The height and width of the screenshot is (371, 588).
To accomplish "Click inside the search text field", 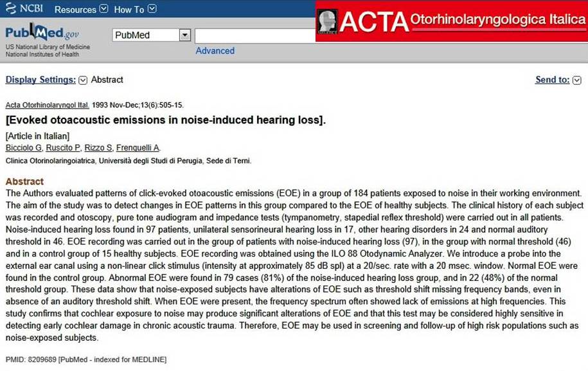I will (x=255, y=36).
